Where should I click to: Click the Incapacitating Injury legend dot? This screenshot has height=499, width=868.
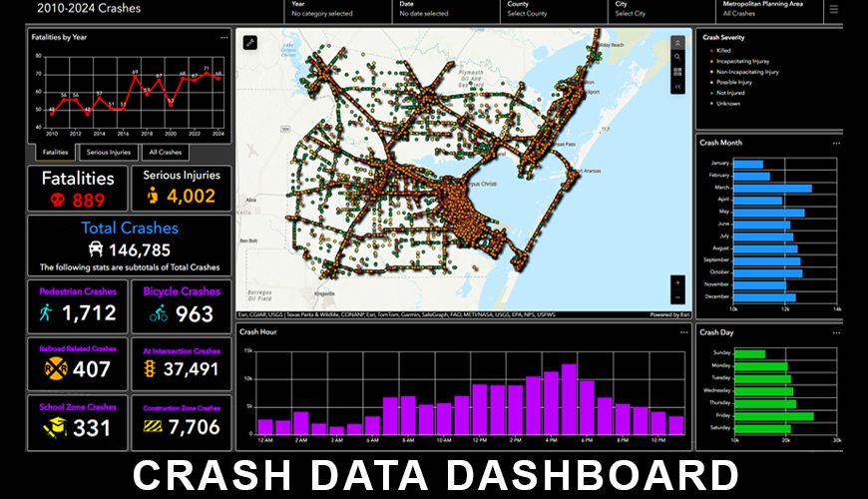[x=711, y=62]
